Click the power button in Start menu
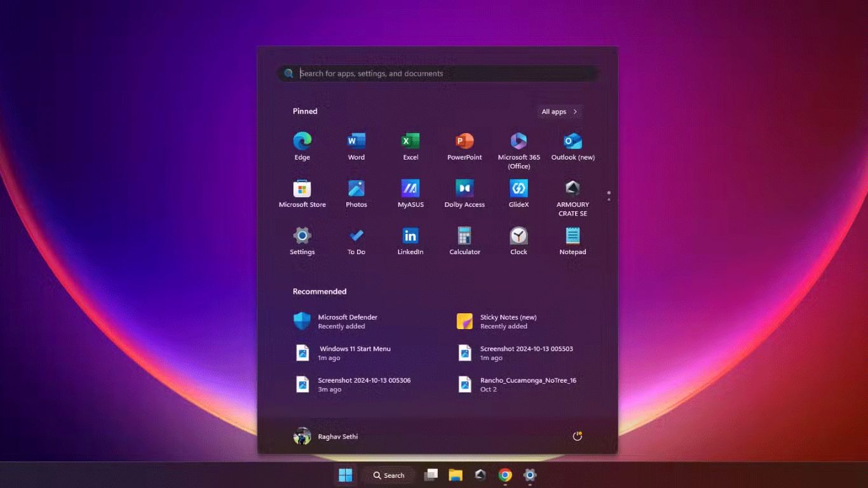The height and width of the screenshot is (488, 868). click(576, 436)
